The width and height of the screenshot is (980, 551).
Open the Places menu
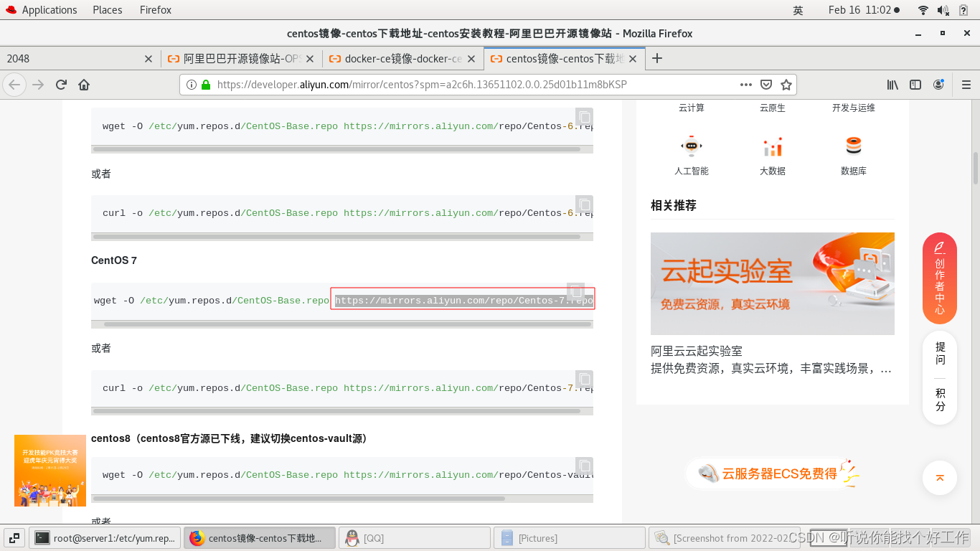(x=108, y=10)
